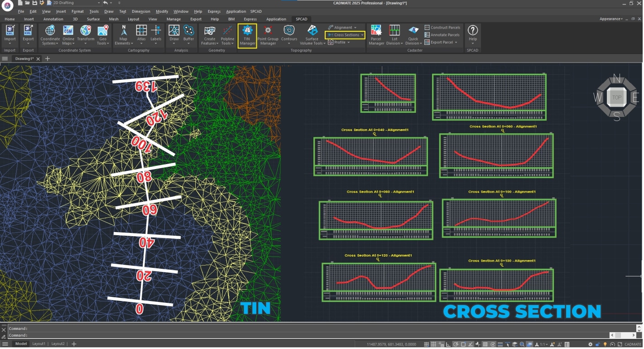Click the TOP face of view cube
The width and height of the screenshot is (644, 349).
click(x=616, y=97)
